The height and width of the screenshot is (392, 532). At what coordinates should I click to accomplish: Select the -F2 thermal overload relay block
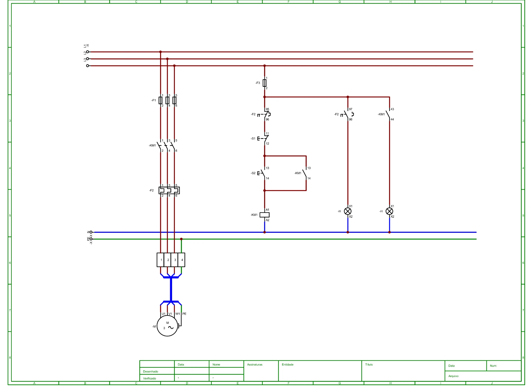click(x=169, y=190)
